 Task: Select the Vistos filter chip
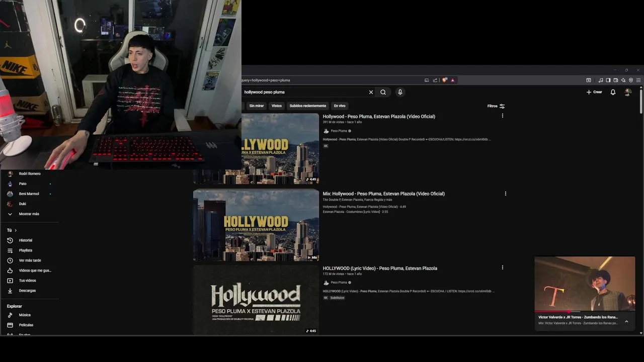277,106
